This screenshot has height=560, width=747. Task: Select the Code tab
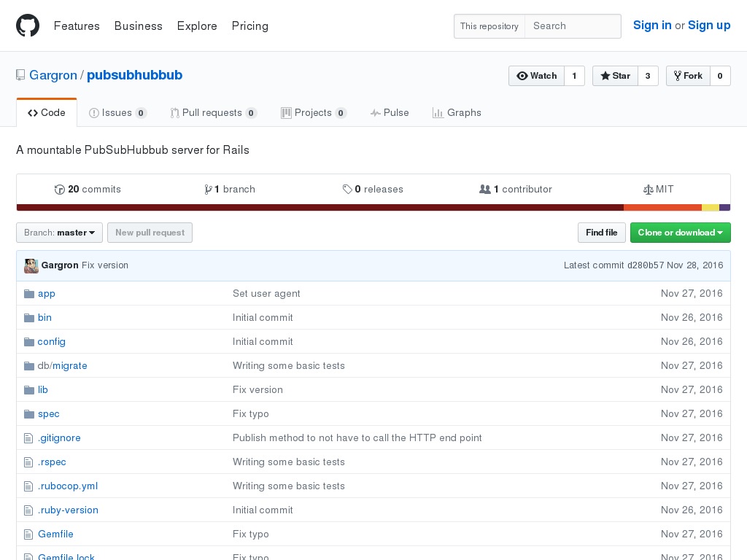pos(47,113)
